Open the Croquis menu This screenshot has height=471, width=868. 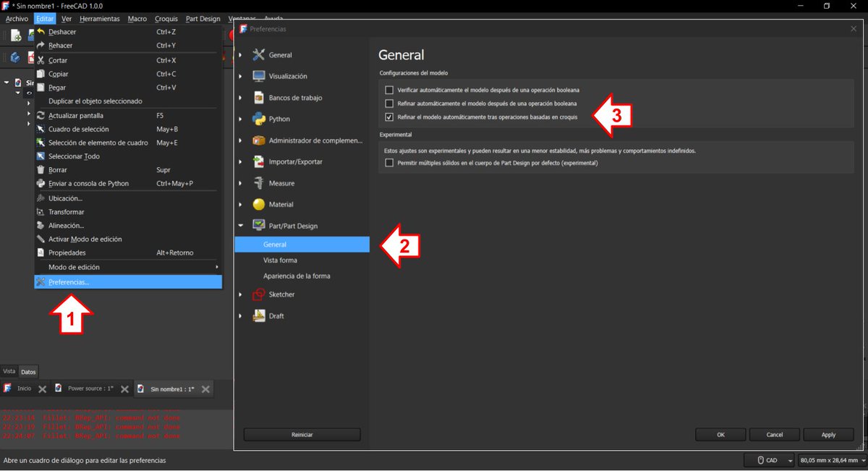tap(166, 19)
